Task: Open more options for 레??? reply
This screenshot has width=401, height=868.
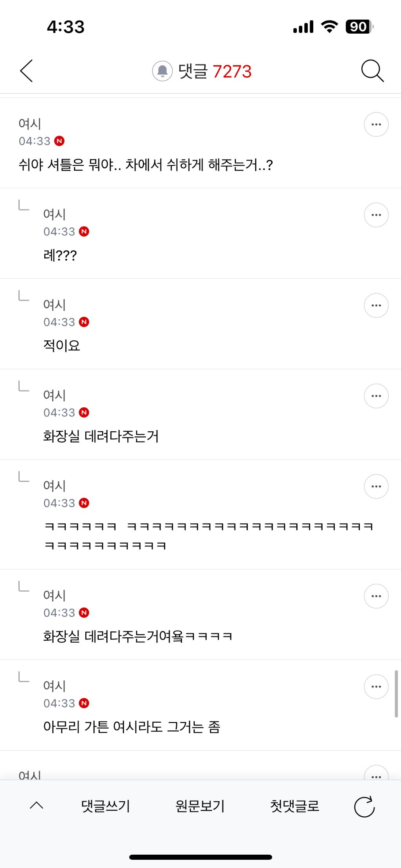Action: click(x=376, y=215)
